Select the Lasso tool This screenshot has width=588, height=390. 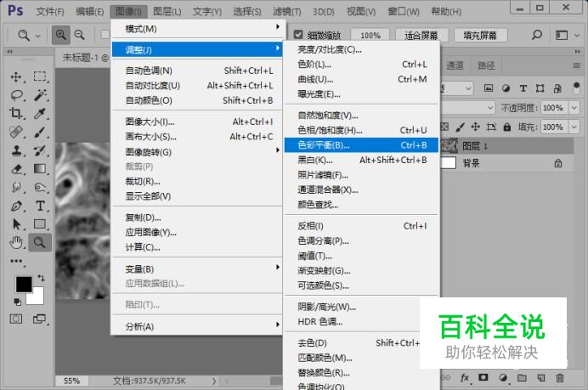(16, 95)
